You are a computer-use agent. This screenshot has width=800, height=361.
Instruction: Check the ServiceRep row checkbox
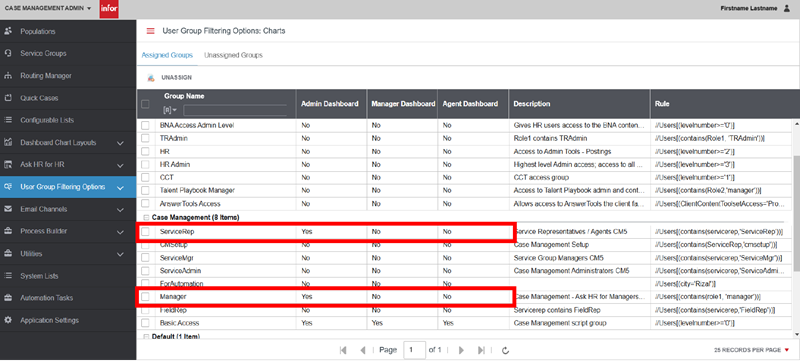tap(145, 231)
